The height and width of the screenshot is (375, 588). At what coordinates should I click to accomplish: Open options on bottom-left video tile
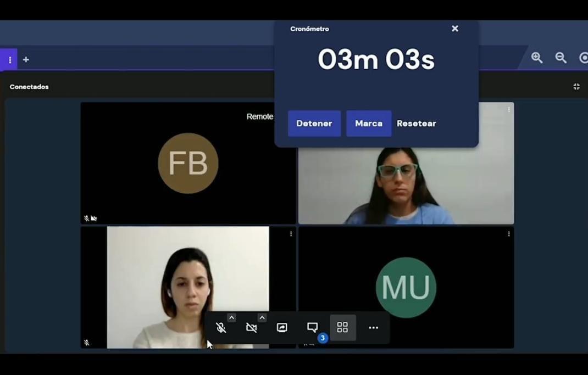(x=291, y=234)
